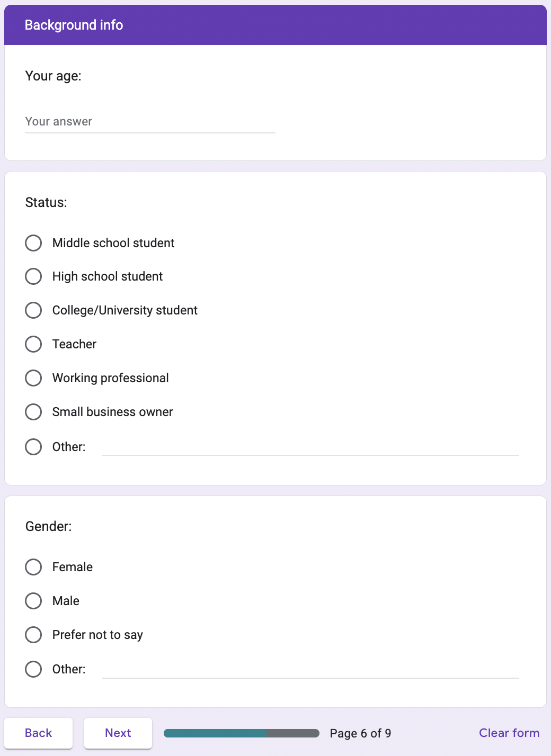
Task: Click the Page 6 of 9 indicator
Action: [x=360, y=733]
